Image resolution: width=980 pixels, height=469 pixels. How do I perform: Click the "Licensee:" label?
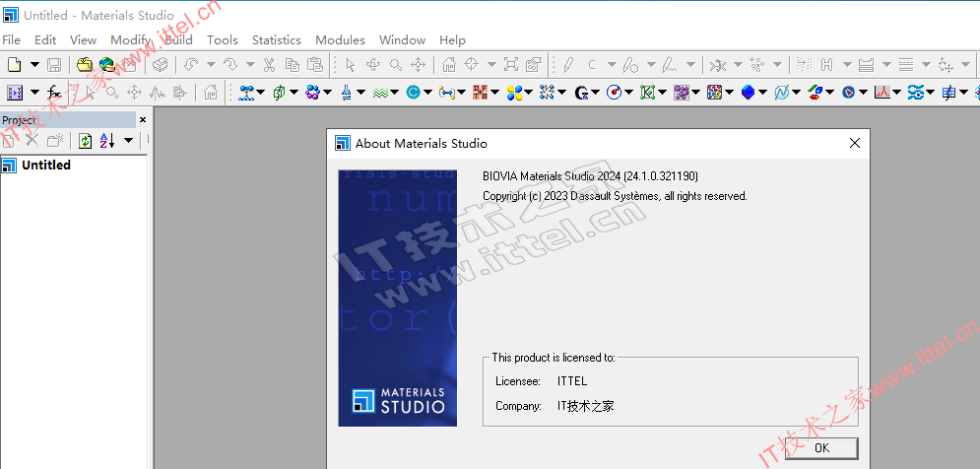tap(517, 381)
